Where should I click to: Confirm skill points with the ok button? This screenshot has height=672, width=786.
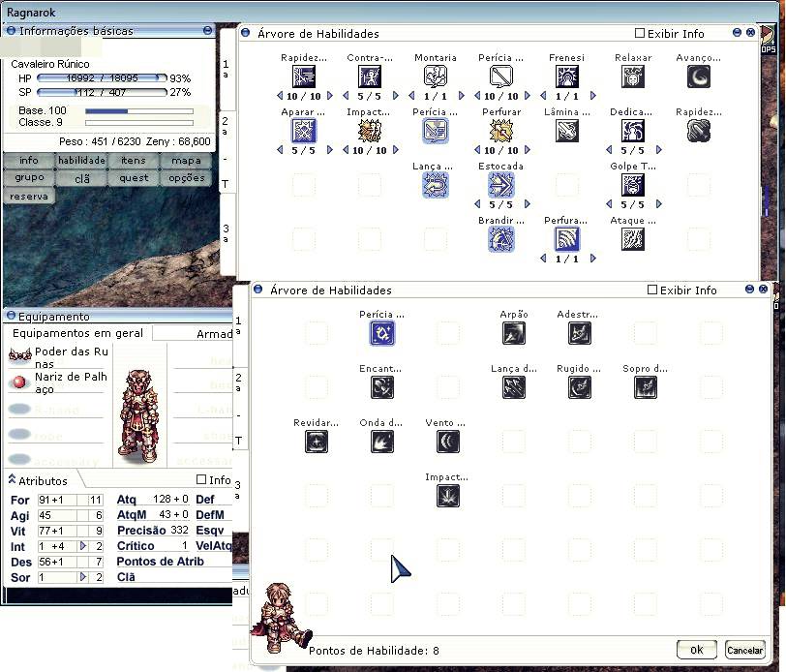[697, 650]
